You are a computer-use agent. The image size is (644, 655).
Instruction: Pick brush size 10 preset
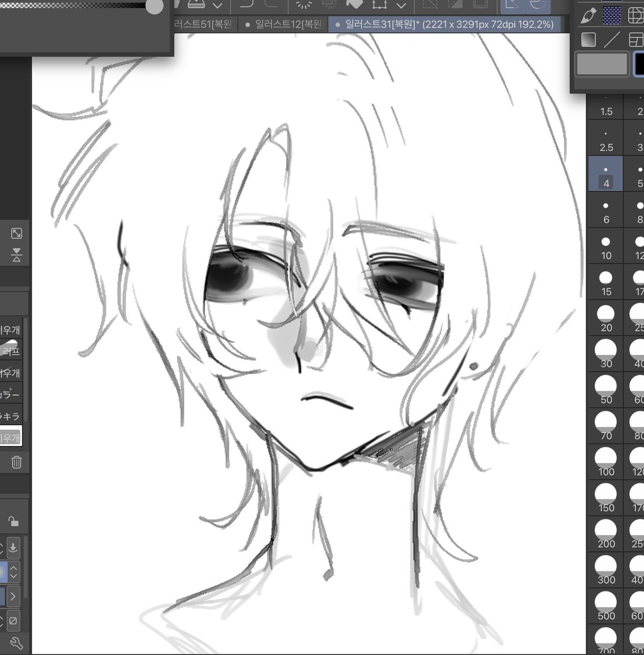coord(606,247)
